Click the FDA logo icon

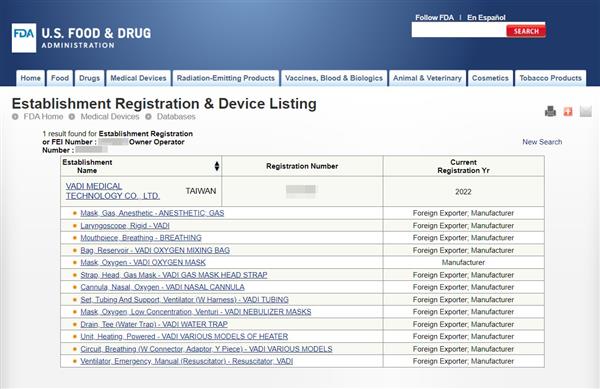click(x=24, y=38)
